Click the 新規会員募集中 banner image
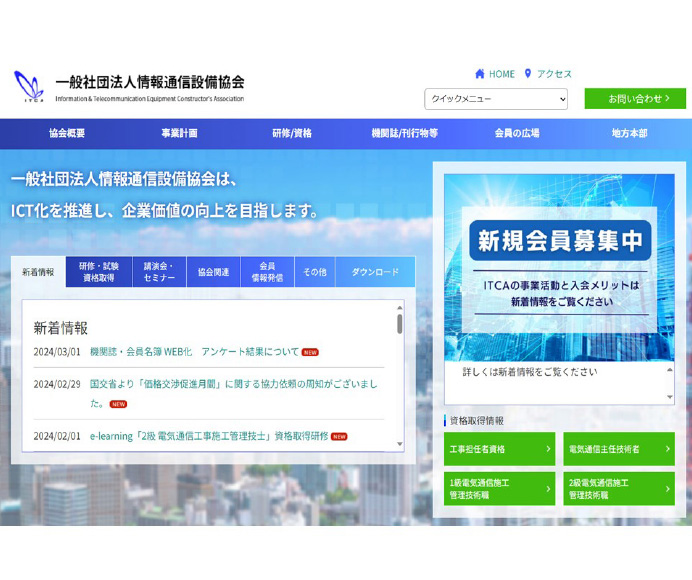Viewport: 692px width, 580px height. 559,267
